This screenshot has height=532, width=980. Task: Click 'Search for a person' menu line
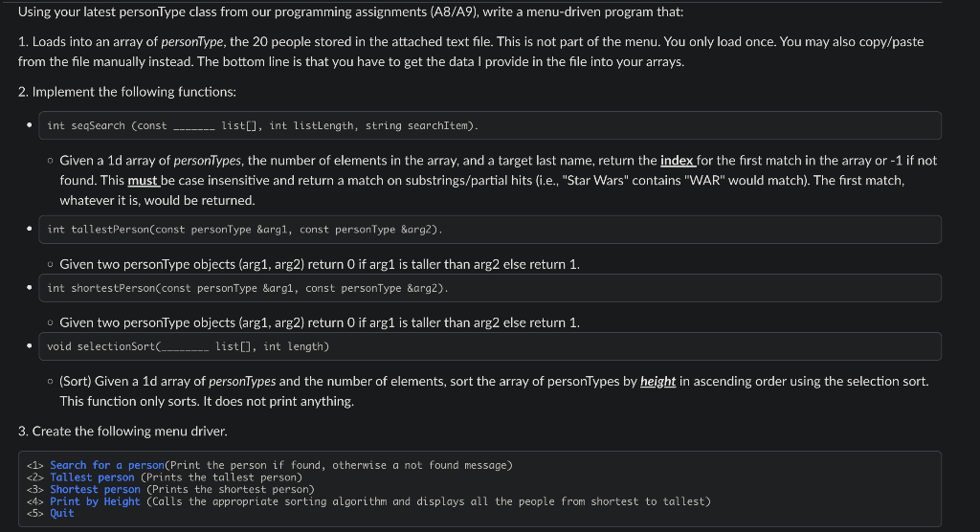click(269, 465)
